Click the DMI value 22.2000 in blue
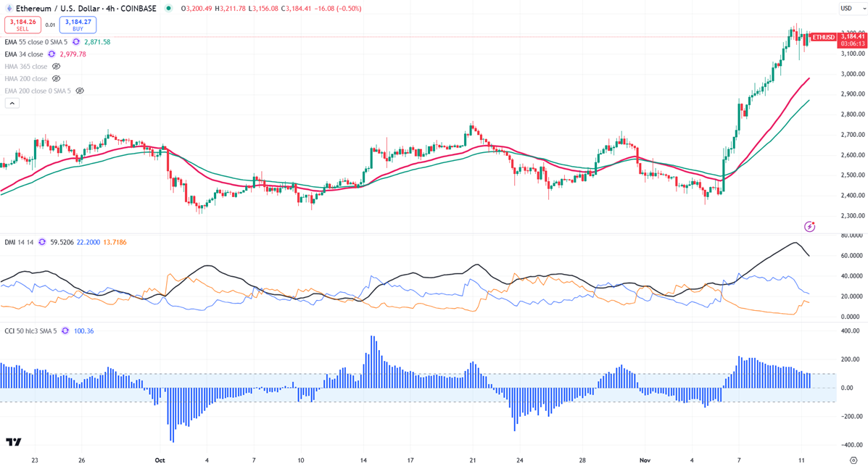868x466 pixels. click(88, 242)
